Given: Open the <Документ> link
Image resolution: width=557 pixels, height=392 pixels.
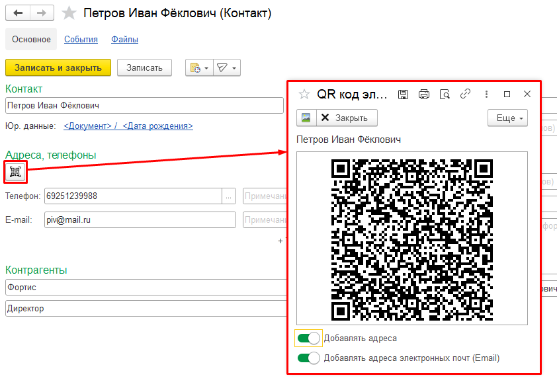Looking at the screenshot, I should [87, 126].
